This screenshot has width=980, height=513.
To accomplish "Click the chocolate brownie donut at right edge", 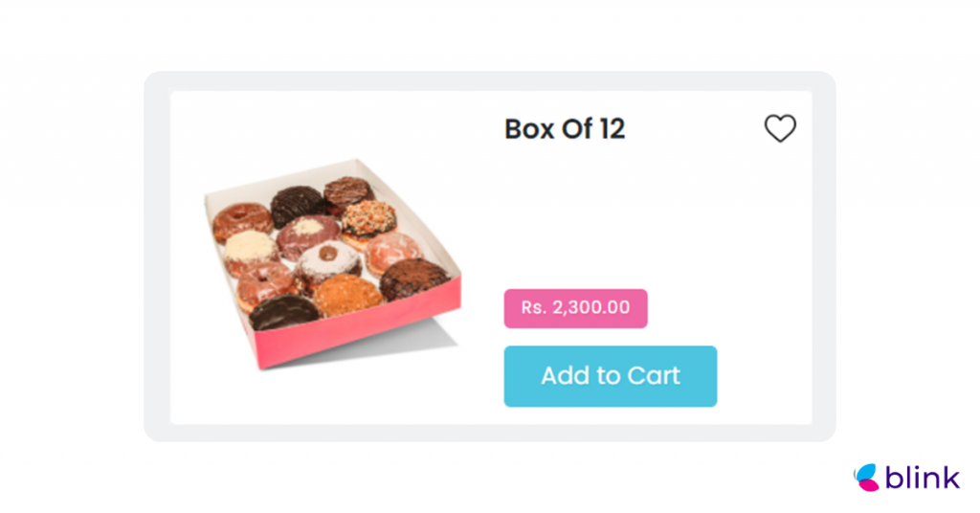I will pos(414,279).
